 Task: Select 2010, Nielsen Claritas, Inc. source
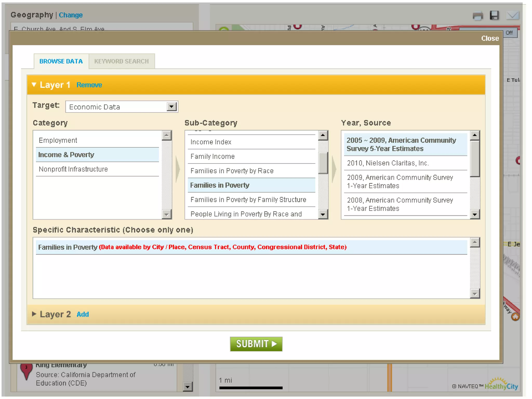388,163
